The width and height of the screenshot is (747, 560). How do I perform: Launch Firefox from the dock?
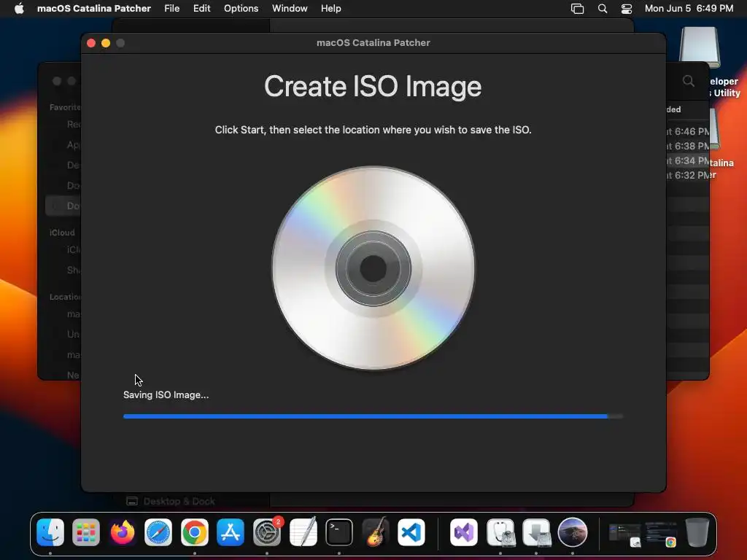[x=123, y=532]
